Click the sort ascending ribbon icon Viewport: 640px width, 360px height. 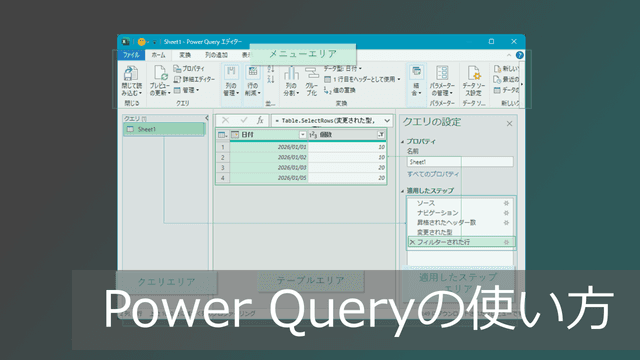pos(271,69)
